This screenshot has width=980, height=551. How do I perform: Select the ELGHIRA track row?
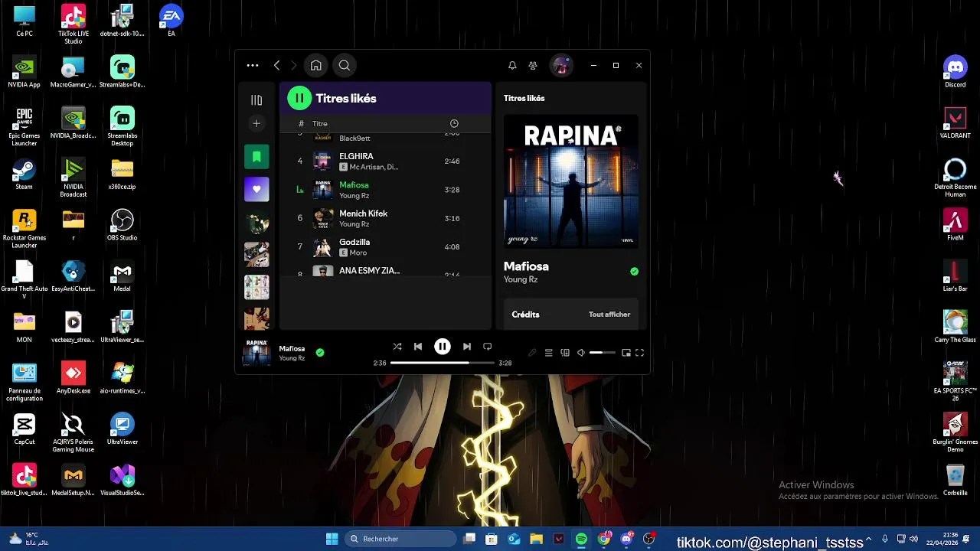pyautogui.click(x=385, y=161)
